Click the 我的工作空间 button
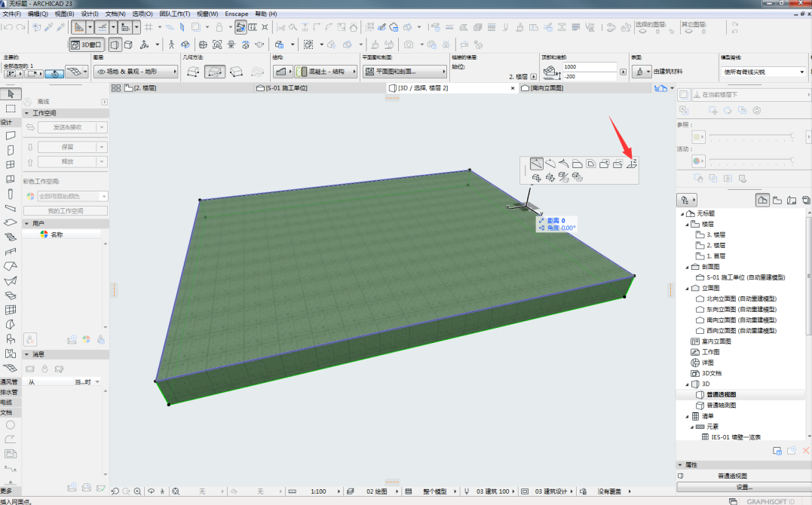 (66, 211)
